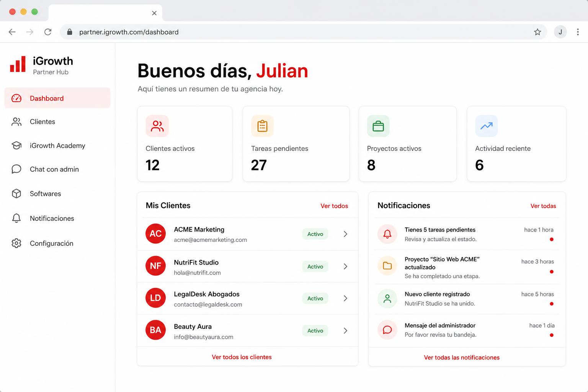Click the Actividad reciente 6 value

[x=479, y=165]
